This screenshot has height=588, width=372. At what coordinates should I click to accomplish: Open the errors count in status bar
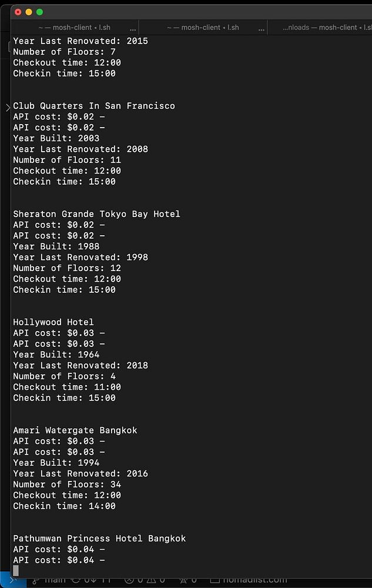(134, 580)
